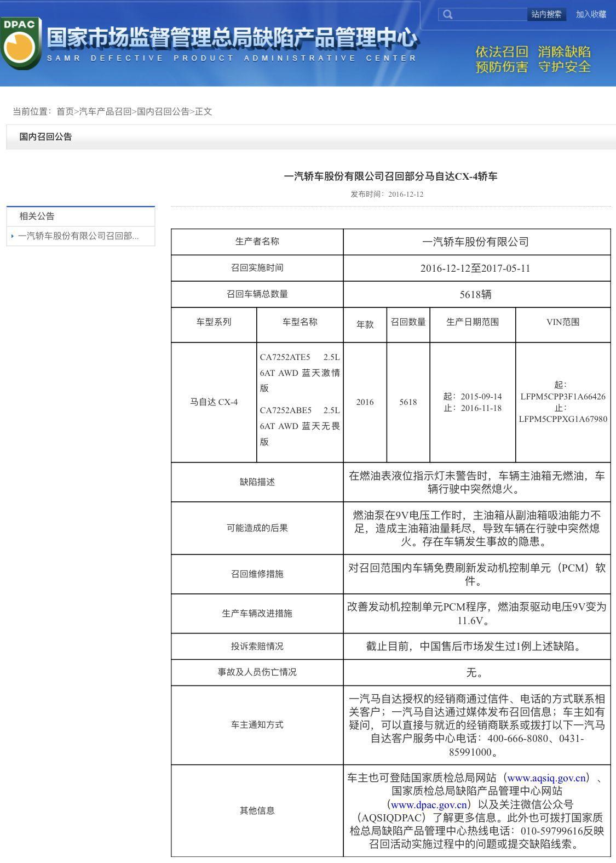The height and width of the screenshot is (863, 616).
Task: Click the 事故及人员伤亡情况 label cell
Action: 257,672
